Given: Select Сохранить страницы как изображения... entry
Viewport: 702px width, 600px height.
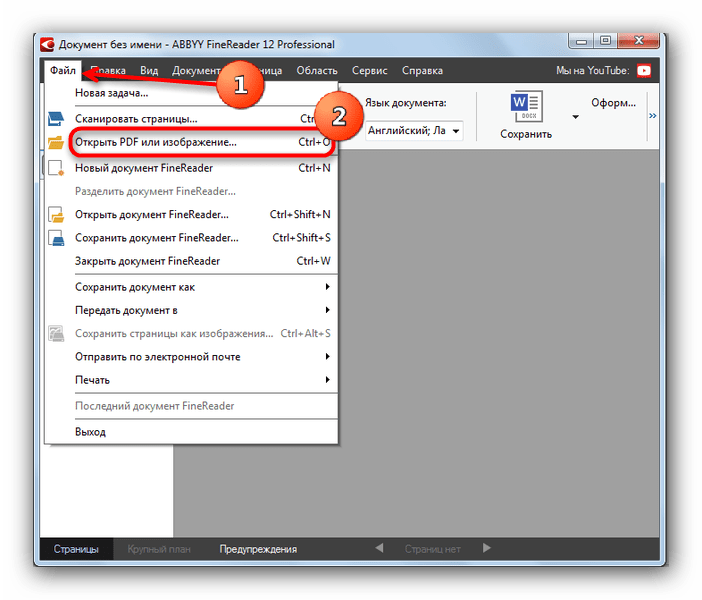Looking at the screenshot, I should tap(191, 334).
